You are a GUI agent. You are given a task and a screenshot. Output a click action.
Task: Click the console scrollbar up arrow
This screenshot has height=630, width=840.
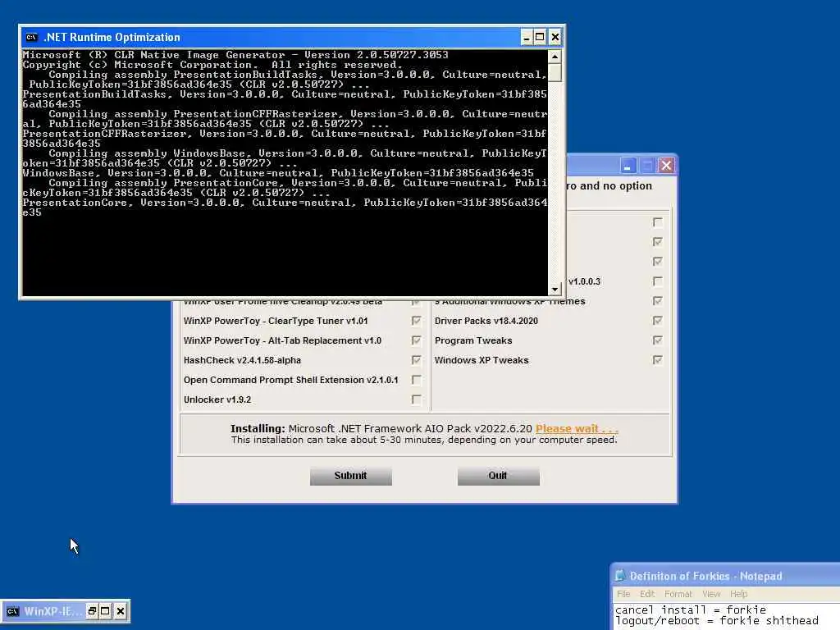[x=555, y=57]
